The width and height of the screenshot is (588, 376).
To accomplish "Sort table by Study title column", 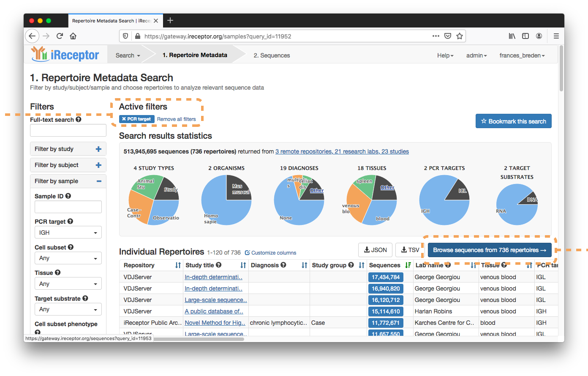I will click(x=243, y=265).
